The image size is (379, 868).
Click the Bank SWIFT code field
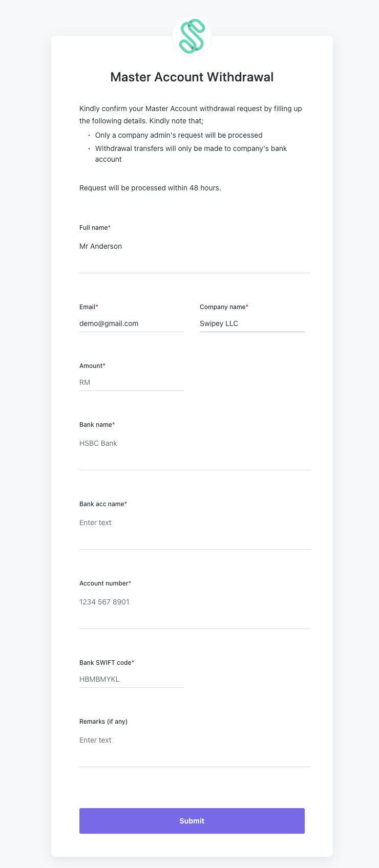pyautogui.click(x=132, y=679)
